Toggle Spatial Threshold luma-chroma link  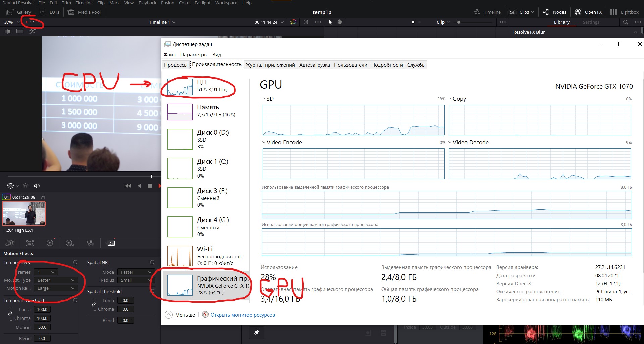pyautogui.click(x=94, y=304)
